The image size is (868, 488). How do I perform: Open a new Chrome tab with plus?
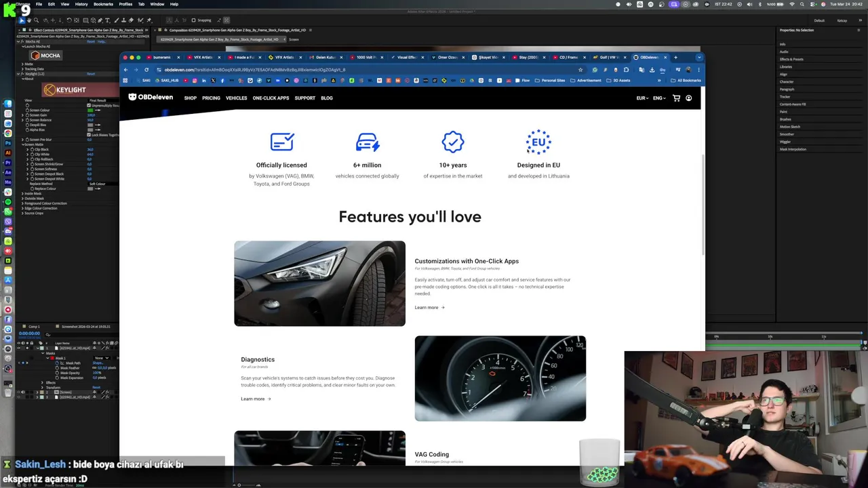coord(675,57)
